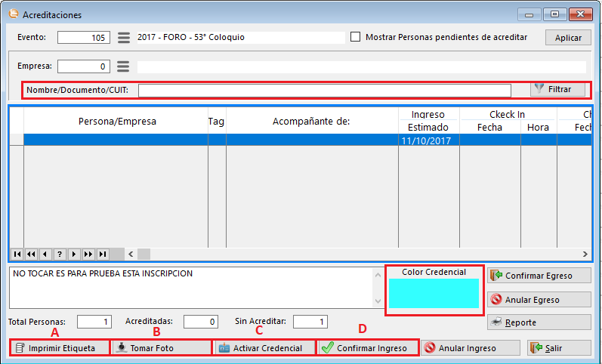
Task: Click the Nombre/Documento/CUIT search field
Action: point(324,91)
